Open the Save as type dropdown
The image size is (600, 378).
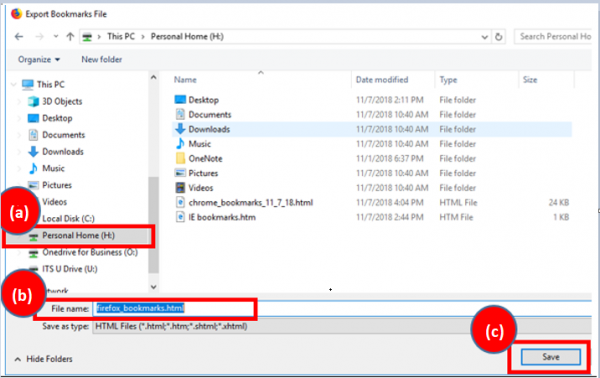(342, 326)
